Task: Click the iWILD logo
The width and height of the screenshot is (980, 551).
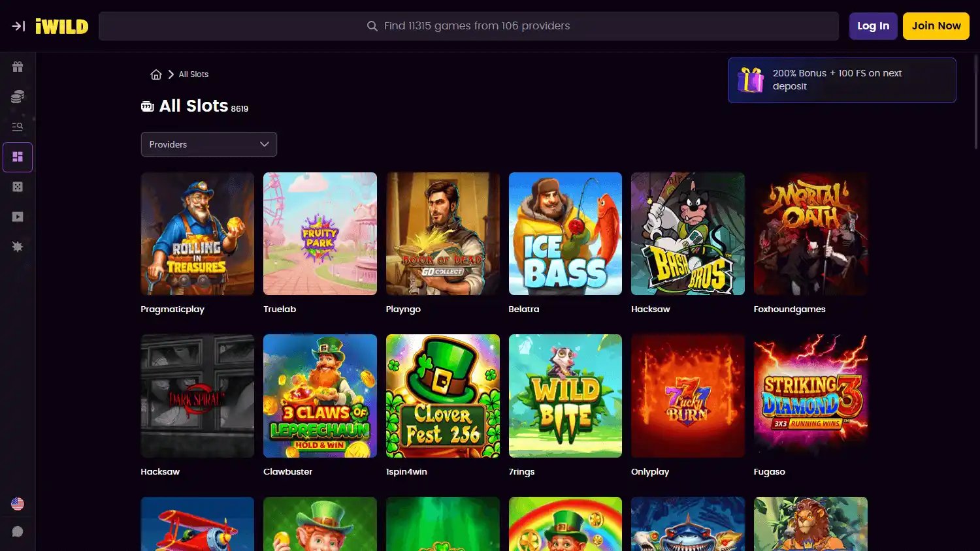Action: [62, 26]
